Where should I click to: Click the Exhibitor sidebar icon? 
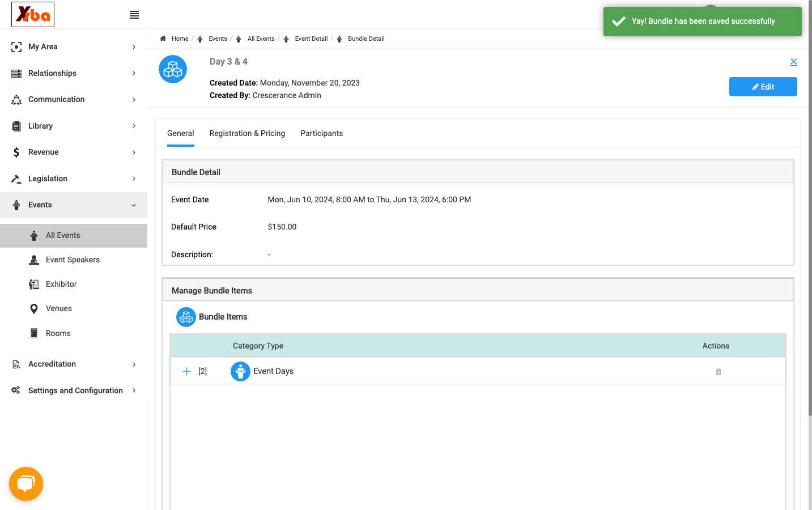point(34,284)
